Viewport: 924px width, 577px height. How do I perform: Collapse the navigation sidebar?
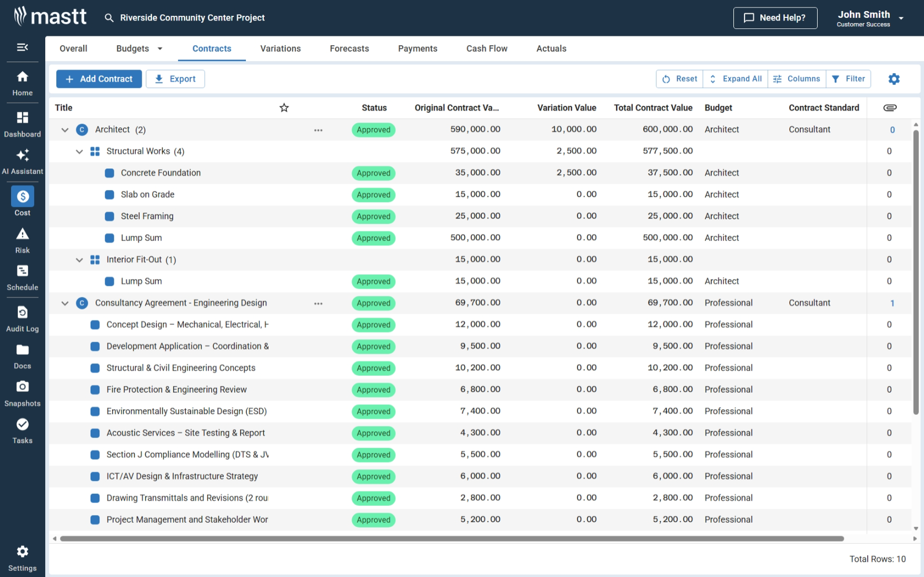(x=22, y=47)
